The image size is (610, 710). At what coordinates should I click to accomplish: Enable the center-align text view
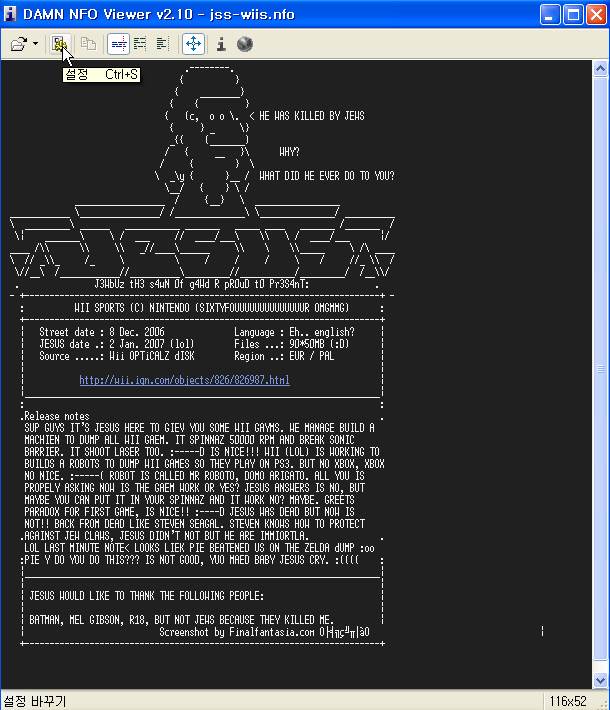coord(119,44)
